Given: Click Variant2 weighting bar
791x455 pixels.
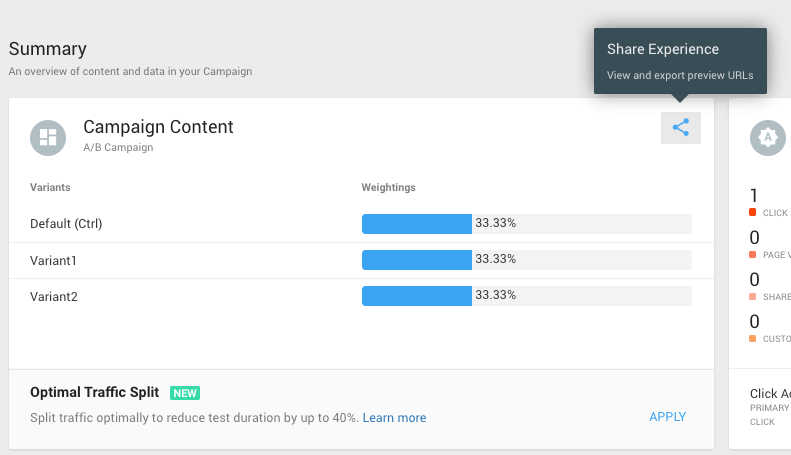Looking at the screenshot, I should (x=527, y=296).
